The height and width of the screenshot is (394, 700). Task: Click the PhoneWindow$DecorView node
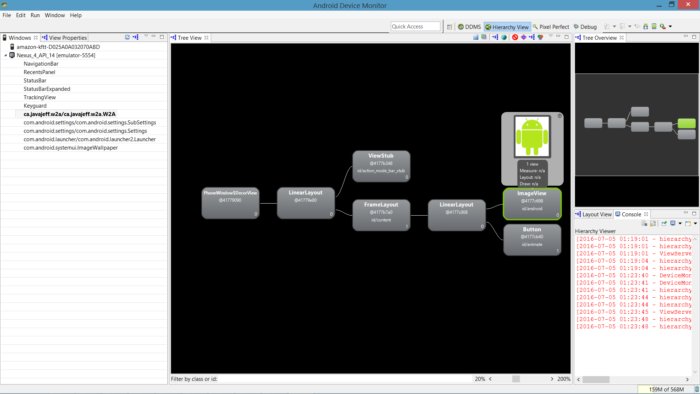click(x=230, y=203)
